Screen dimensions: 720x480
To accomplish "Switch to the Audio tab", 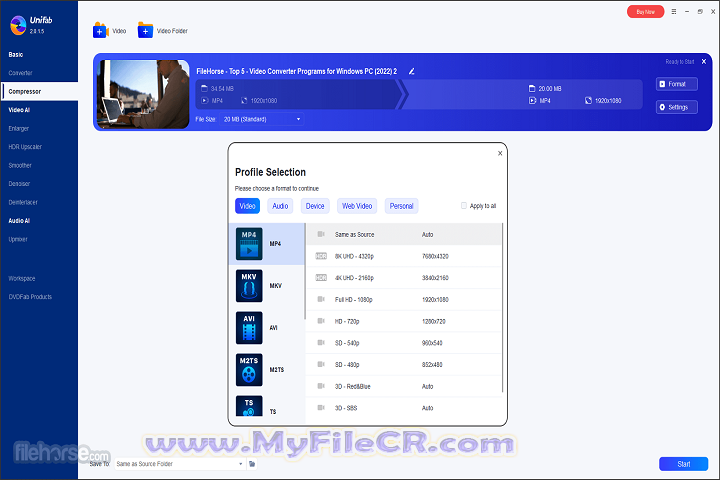I will [x=280, y=206].
